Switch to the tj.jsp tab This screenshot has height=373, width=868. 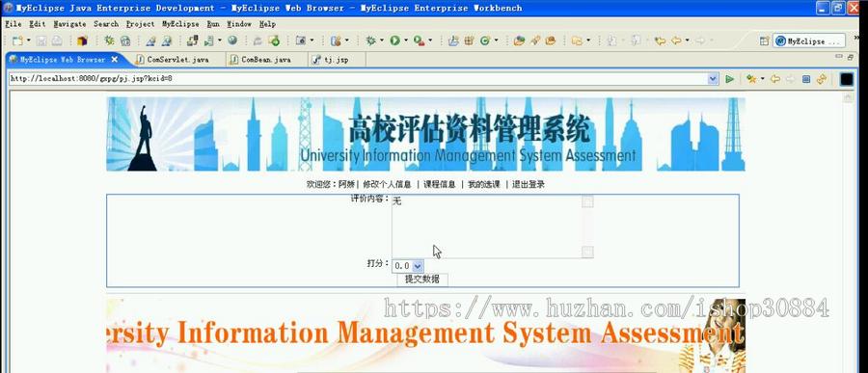(x=336, y=60)
